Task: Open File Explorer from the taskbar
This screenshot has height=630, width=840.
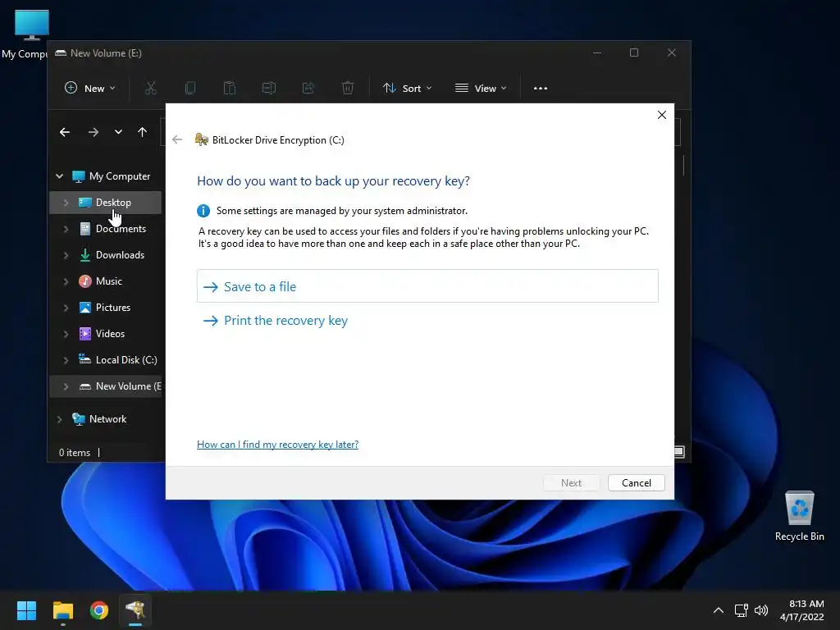Action: 62,610
